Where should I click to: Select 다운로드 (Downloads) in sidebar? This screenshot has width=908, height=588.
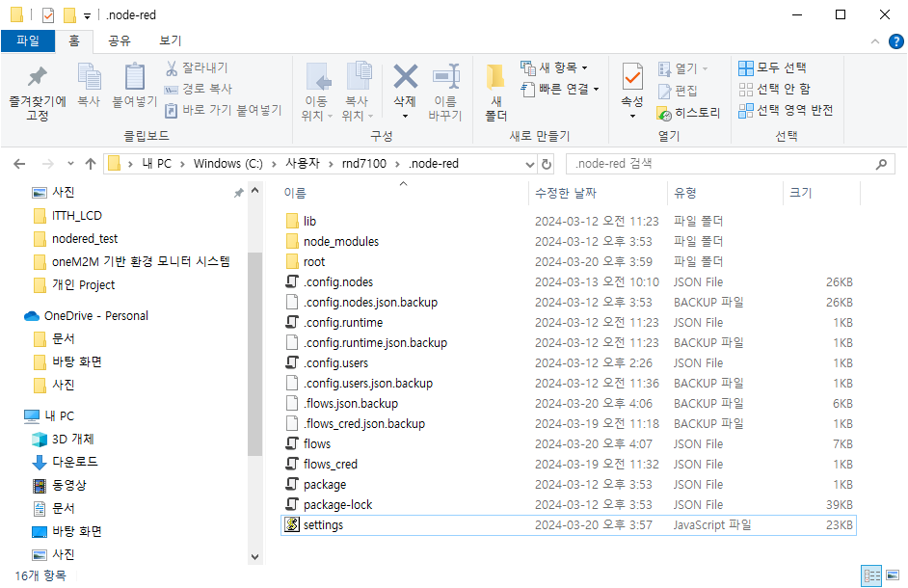coord(74,462)
